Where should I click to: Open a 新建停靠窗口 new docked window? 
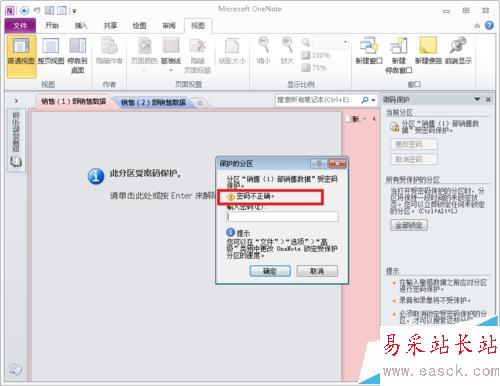(399, 55)
